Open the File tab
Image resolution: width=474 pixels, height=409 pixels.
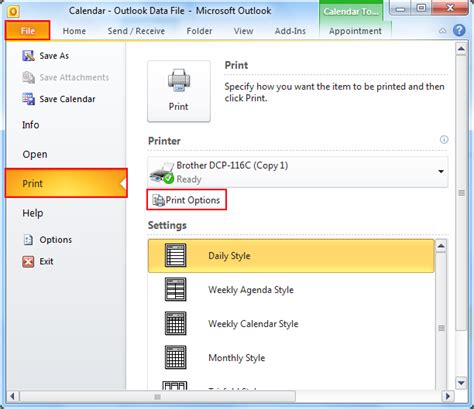28,31
